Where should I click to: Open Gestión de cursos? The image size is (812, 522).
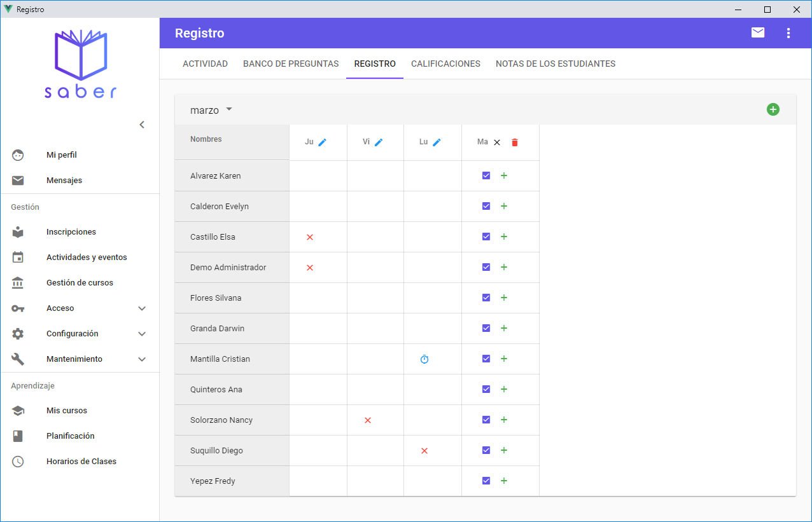80,283
